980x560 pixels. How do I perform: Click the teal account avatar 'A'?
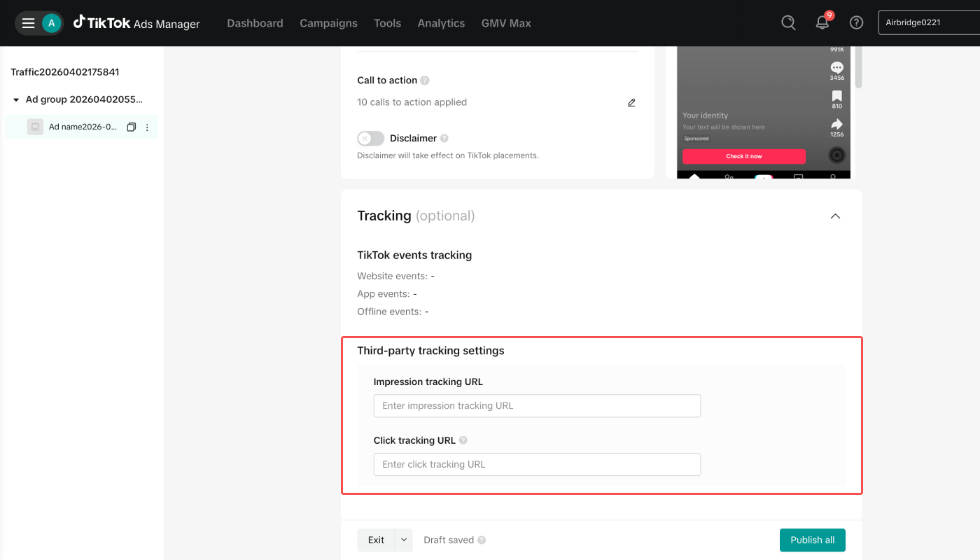(x=51, y=23)
